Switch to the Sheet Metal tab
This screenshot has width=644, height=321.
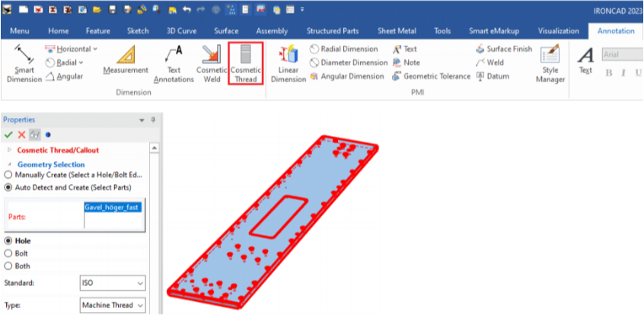pos(397,31)
